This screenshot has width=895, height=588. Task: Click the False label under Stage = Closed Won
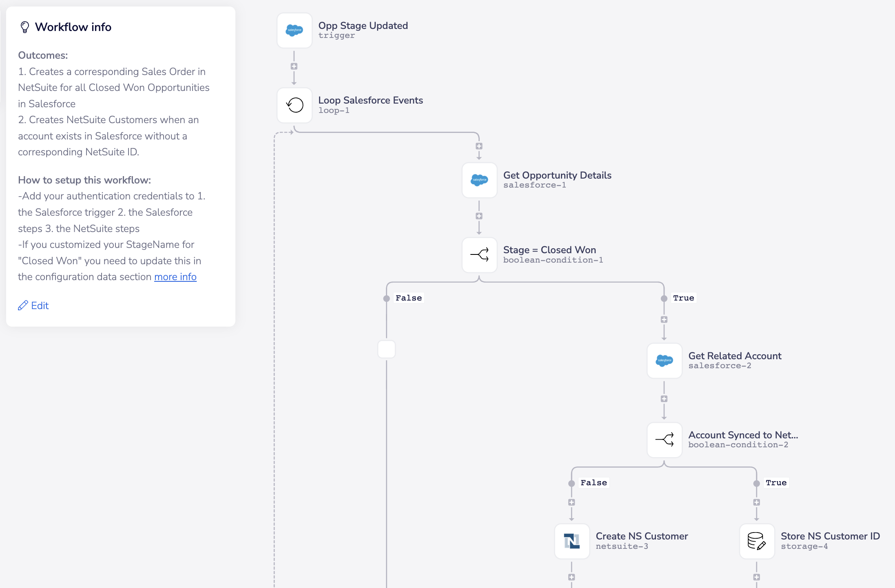tap(408, 298)
